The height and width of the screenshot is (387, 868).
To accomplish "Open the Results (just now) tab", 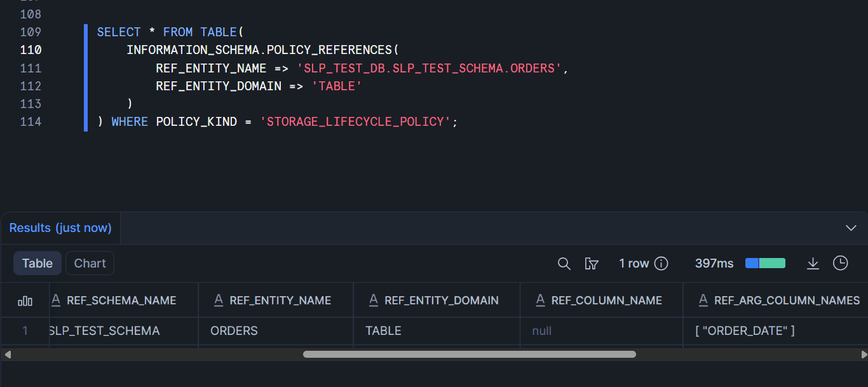I will pyautogui.click(x=60, y=228).
